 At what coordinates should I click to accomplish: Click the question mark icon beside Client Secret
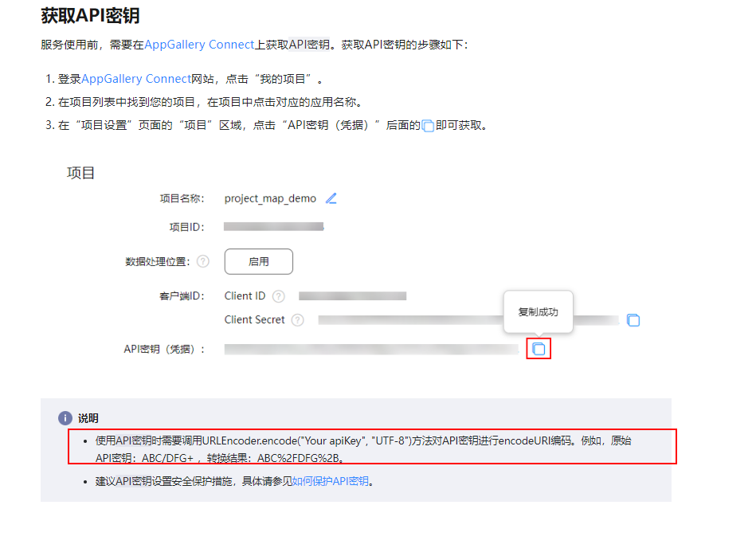click(x=298, y=319)
